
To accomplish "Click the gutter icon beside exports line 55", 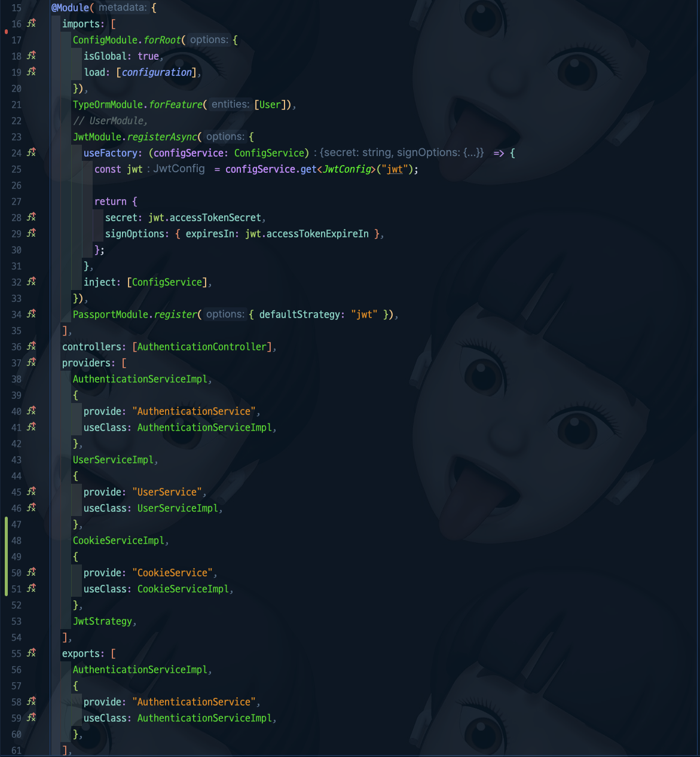I will pos(32,654).
